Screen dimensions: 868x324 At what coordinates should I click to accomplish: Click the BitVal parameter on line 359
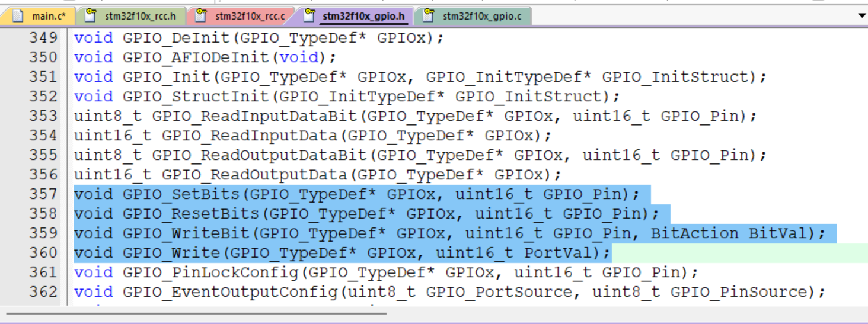pos(778,233)
